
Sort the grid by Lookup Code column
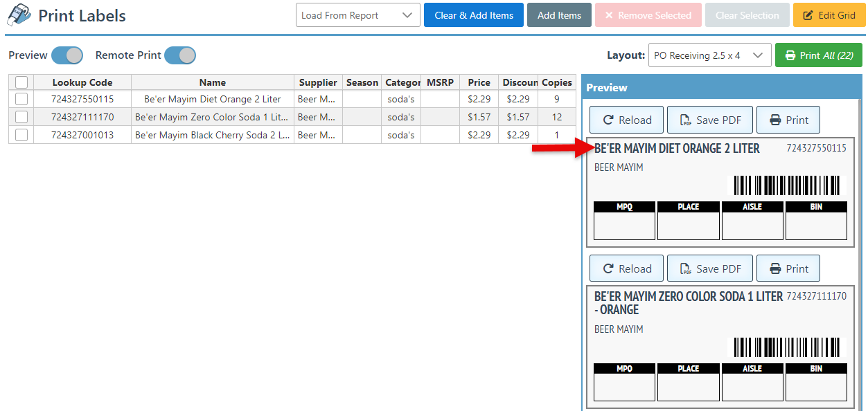[x=82, y=82]
